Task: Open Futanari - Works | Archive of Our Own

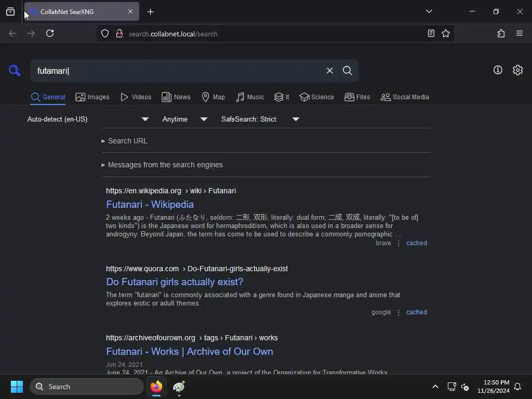Action: [x=189, y=352]
